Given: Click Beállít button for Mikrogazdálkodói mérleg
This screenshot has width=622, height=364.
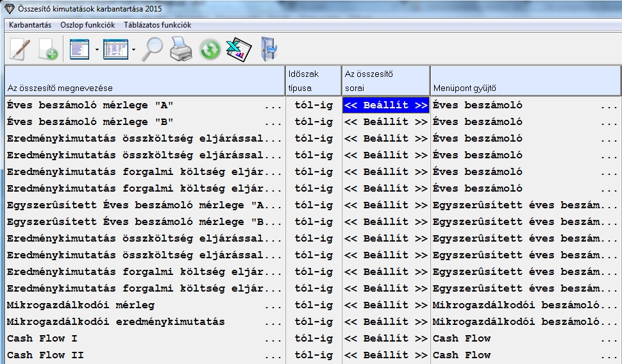Looking at the screenshot, I should click(385, 305).
